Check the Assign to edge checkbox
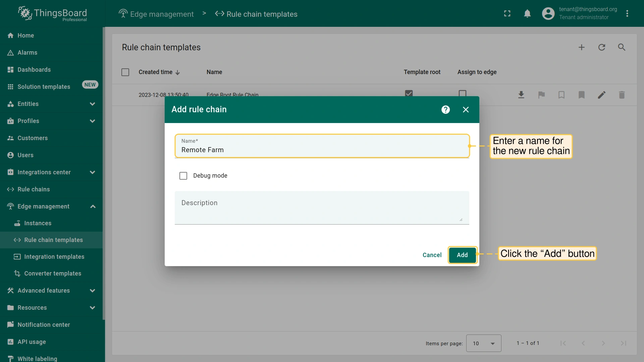644x362 pixels. [x=462, y=93]
